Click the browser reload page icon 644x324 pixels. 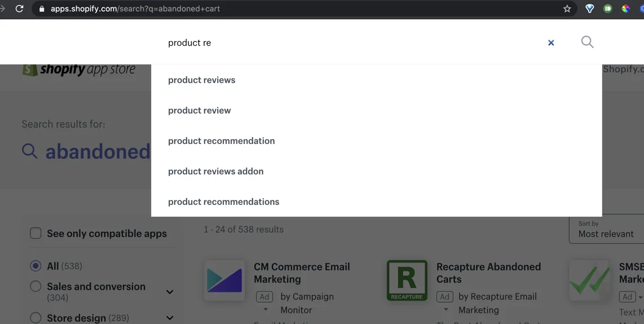19,8
